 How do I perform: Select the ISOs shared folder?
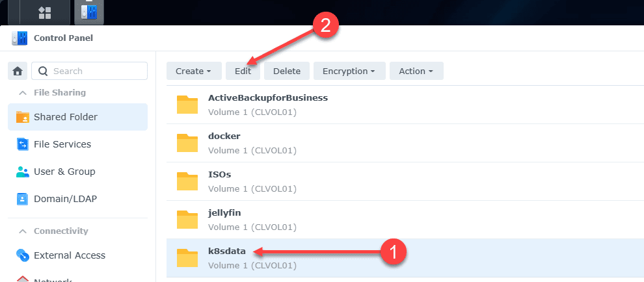(220, 175)
